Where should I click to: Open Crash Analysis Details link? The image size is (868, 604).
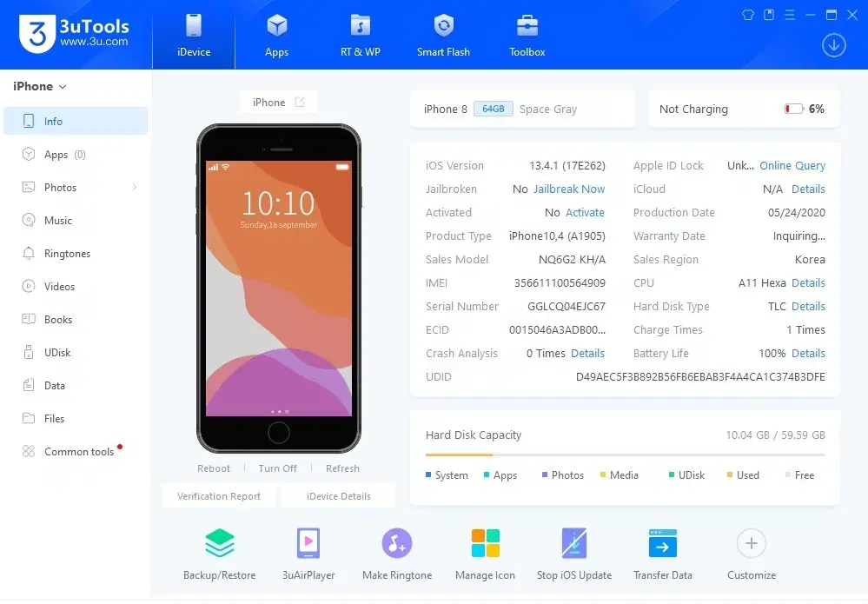(587, 353)
